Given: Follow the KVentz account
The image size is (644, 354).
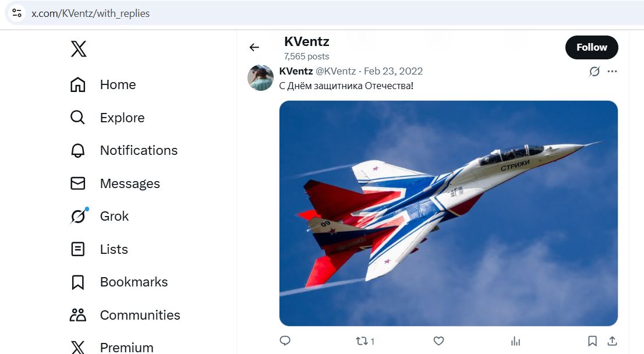Looking at the screenshot, I should pos(592,47).
